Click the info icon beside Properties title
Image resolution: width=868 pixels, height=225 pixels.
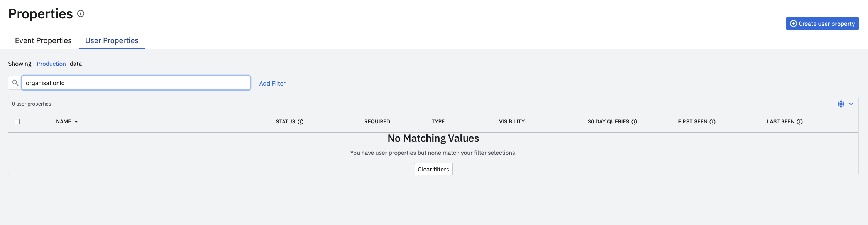tap(81, 13)
